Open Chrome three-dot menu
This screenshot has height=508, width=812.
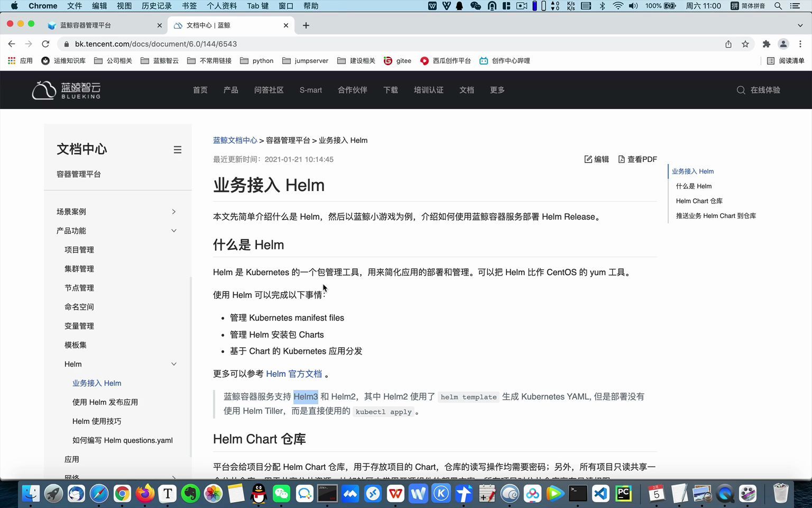[x=800, y=44]
